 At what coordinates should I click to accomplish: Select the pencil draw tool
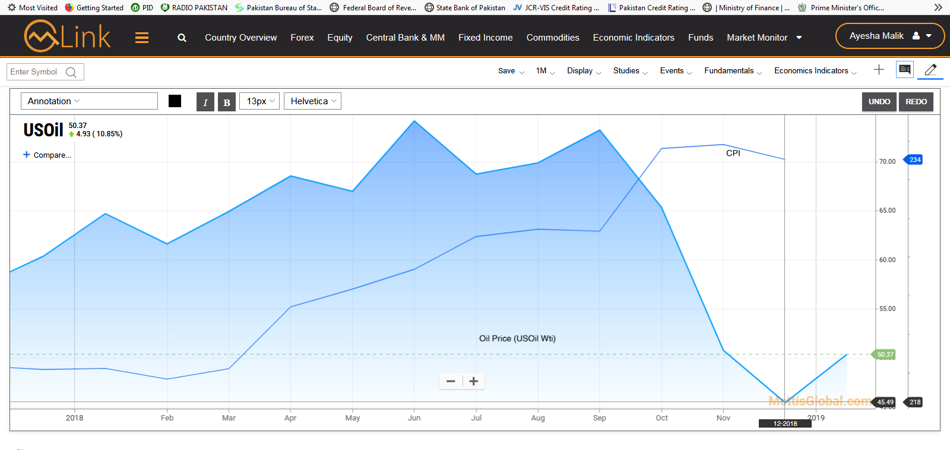(x=931, y=70)
